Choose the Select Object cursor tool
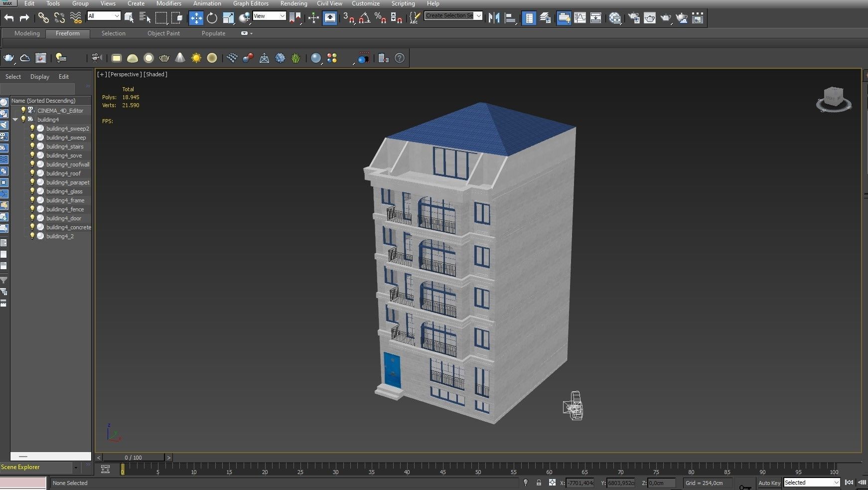Image resolution: width=868 pixels, height=490 pixels. pos(129,18)
